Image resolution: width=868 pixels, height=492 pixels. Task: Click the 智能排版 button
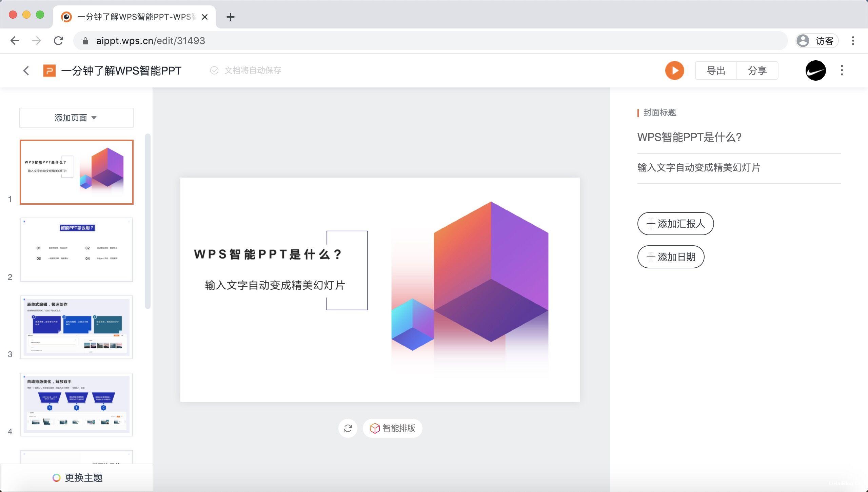click(x=393, y=428)
